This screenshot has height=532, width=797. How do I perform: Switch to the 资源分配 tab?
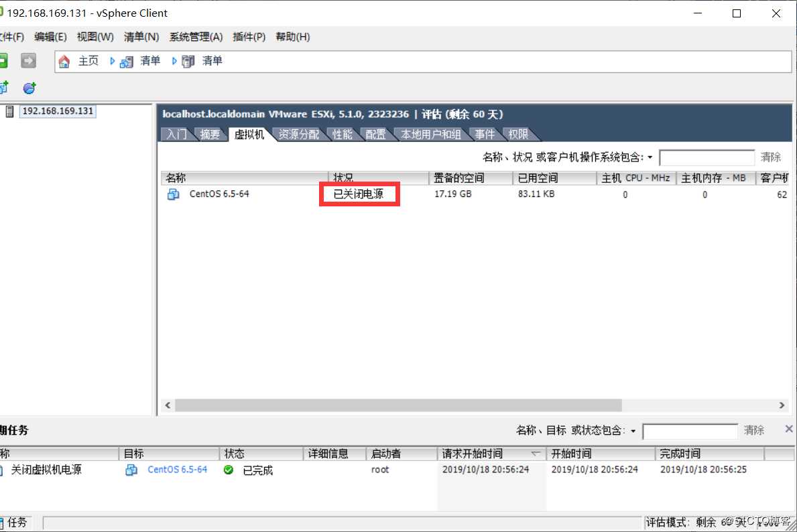pyautogui.click(x=298, y=134)
